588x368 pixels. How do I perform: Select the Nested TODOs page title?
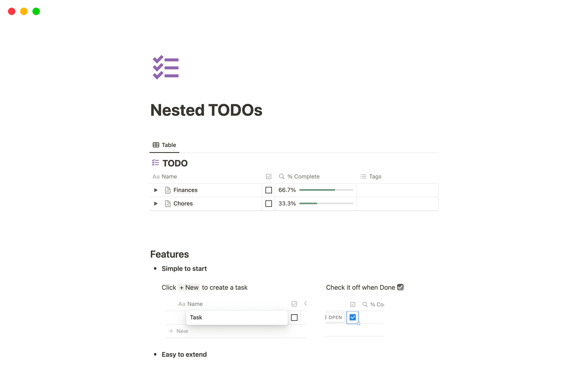click(x=206, y=110)
